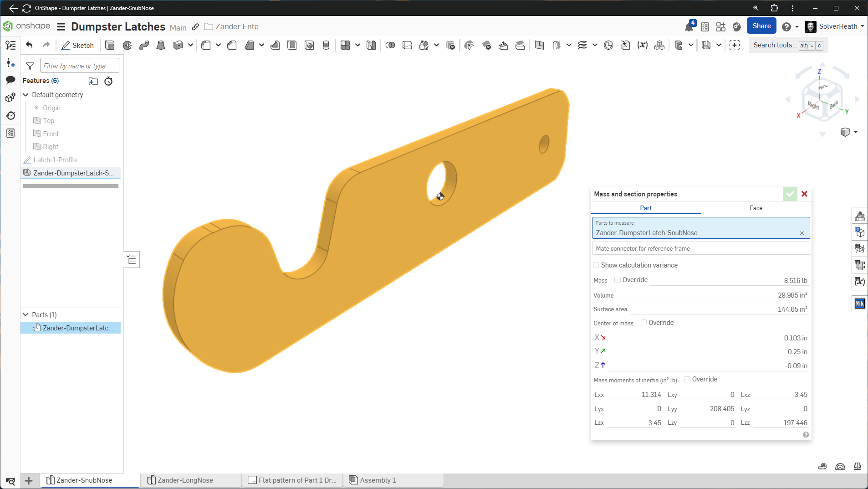Enable Mass Override checkbox
This screenshot has height=489, width=868.
(618, 280)
